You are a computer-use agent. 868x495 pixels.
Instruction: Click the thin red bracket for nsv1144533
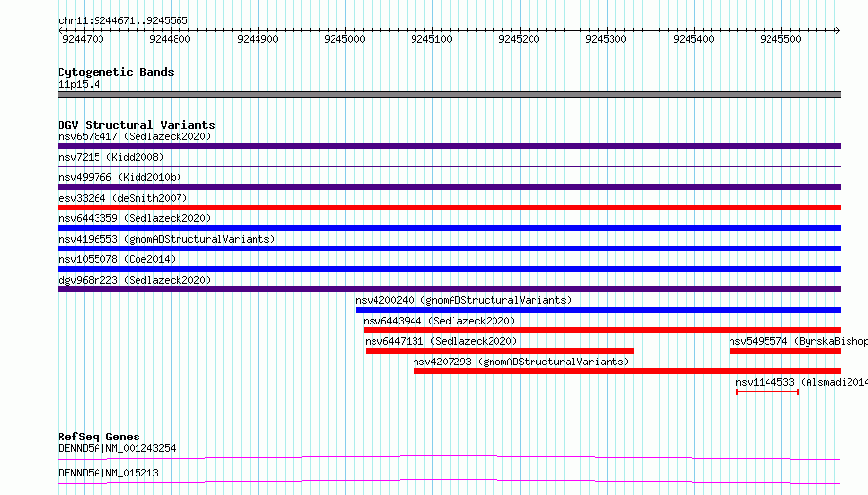[768, 392]
